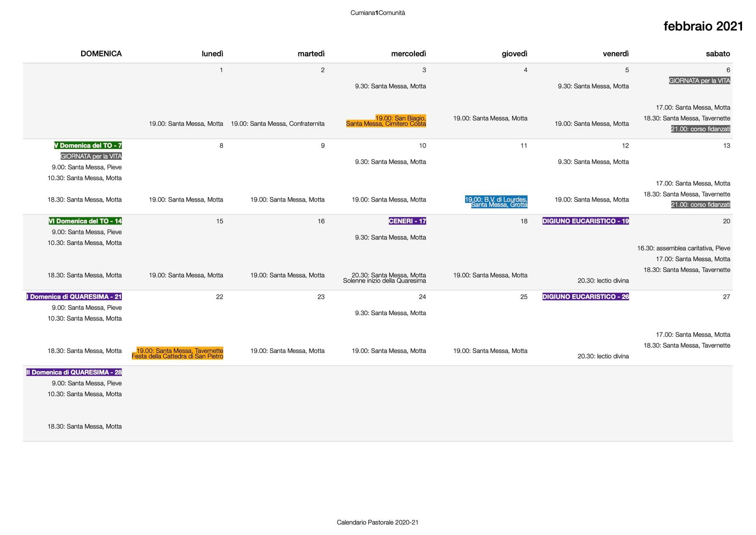Click the mercoledì column header
The image size is (756, 535).
point(408,54)
